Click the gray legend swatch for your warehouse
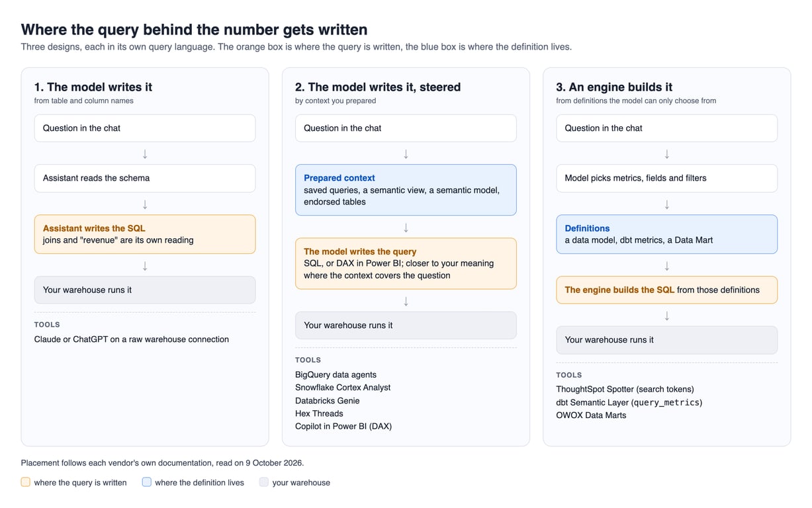 [264, 482]
